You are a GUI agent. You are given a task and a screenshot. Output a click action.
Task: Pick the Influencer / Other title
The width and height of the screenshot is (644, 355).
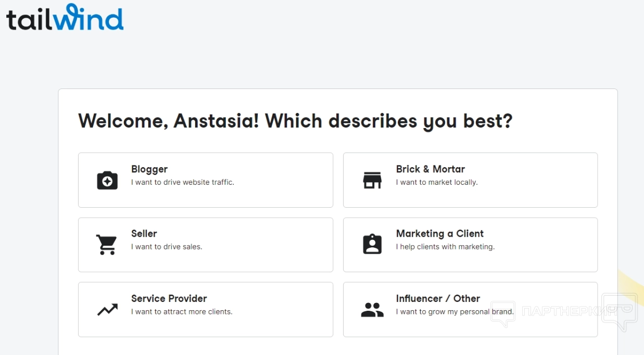[x=438, y=298]
